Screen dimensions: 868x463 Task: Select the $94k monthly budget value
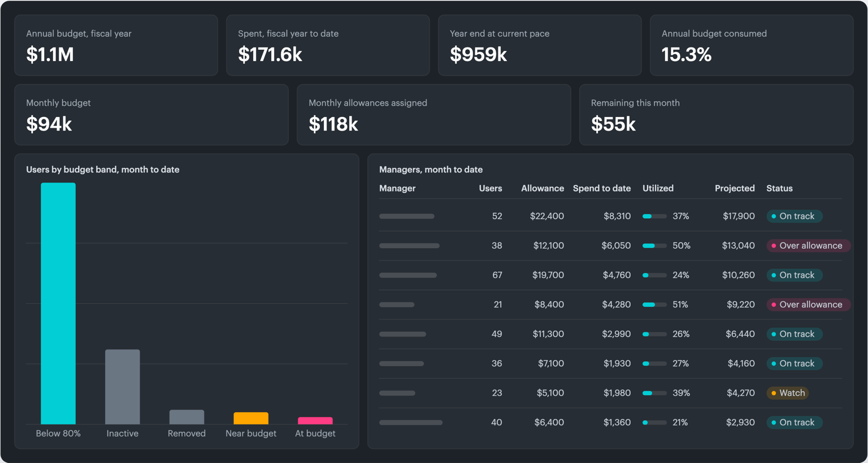coord(49,124)
